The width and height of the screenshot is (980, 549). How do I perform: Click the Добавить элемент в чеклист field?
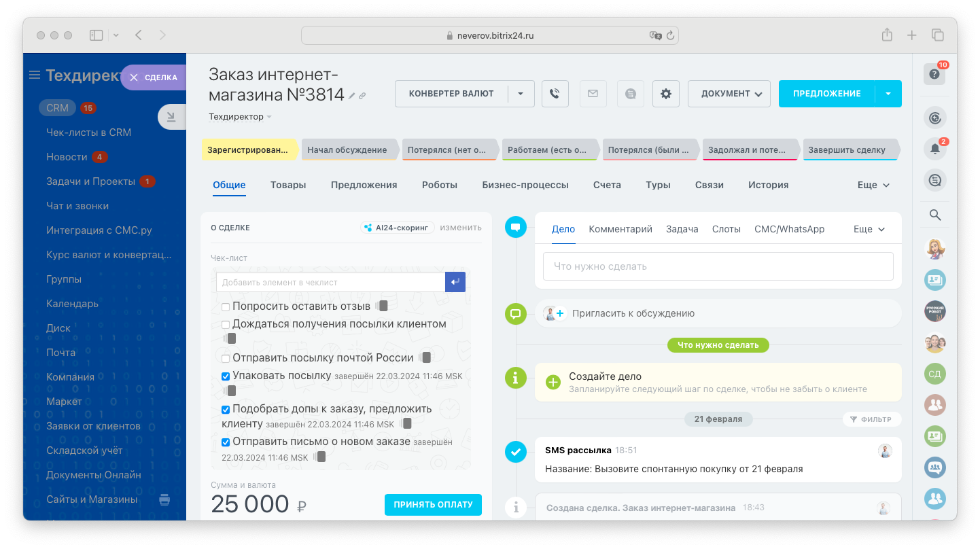pos(330,282)
